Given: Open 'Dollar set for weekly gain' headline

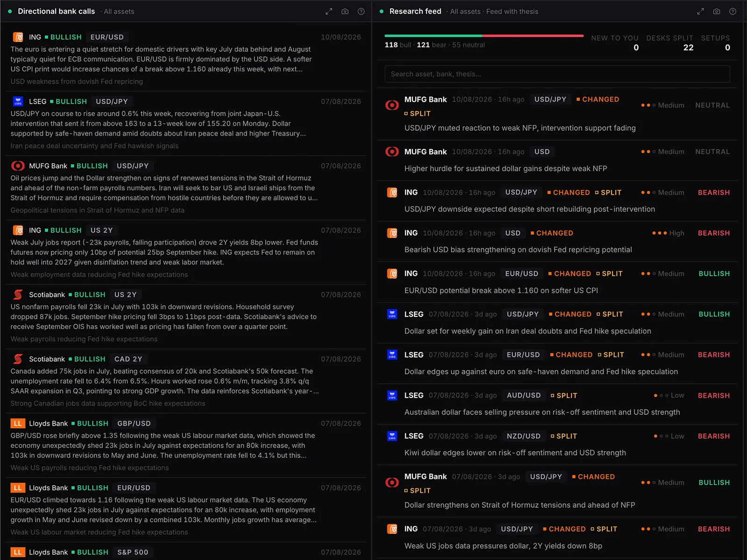Looking at the screenshot, I should point(528,331).
